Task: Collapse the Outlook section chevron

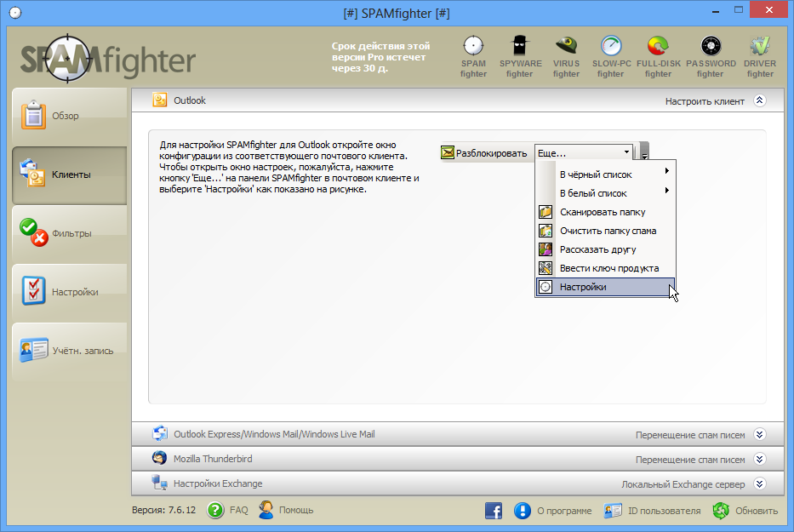Action: point(759,100)
